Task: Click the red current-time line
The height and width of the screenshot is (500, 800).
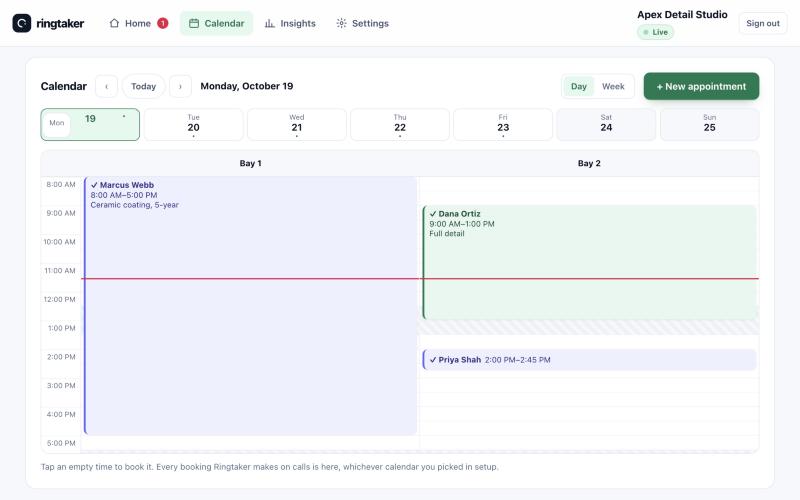Action: point(420,279)
